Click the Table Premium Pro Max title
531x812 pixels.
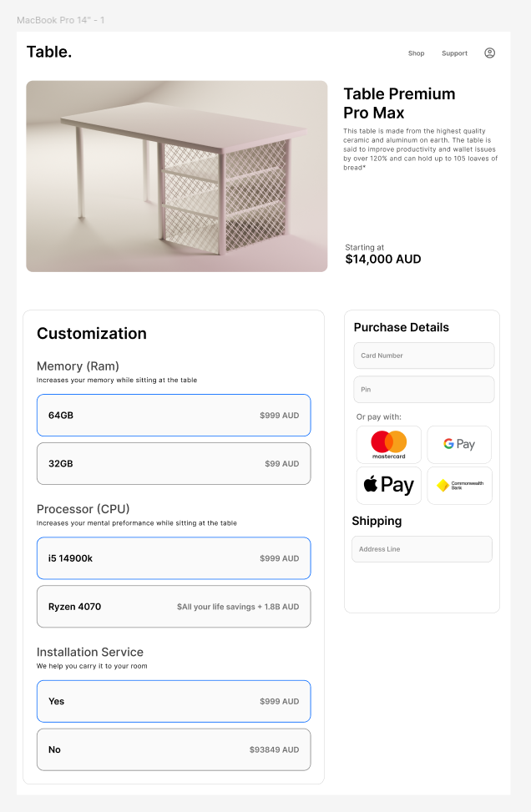399,103
